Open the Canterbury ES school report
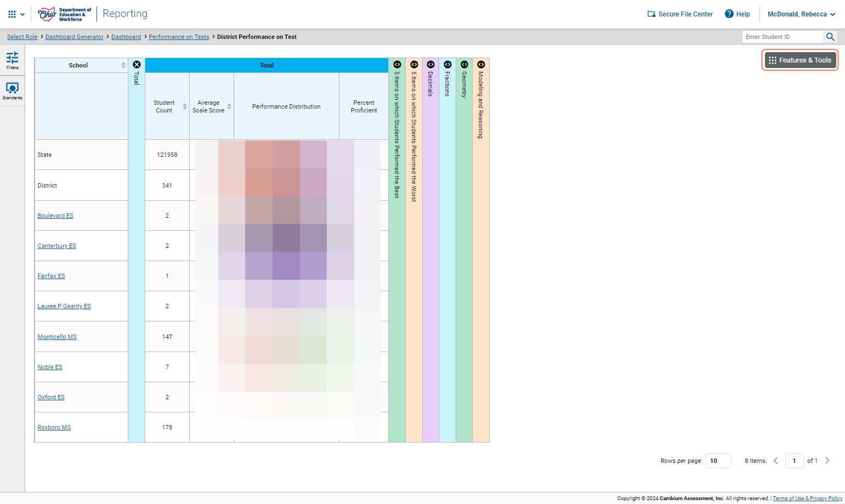845x504 pixels. pos(57,246)
